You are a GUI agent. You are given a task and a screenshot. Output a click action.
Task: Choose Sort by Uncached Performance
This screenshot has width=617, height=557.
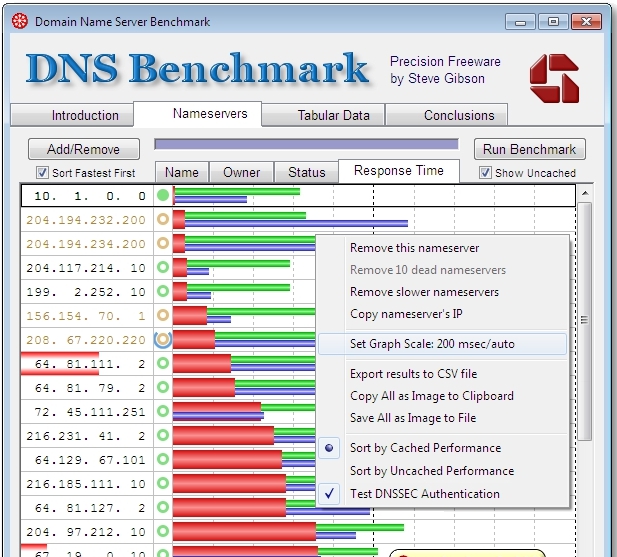(x=443, y=470)
